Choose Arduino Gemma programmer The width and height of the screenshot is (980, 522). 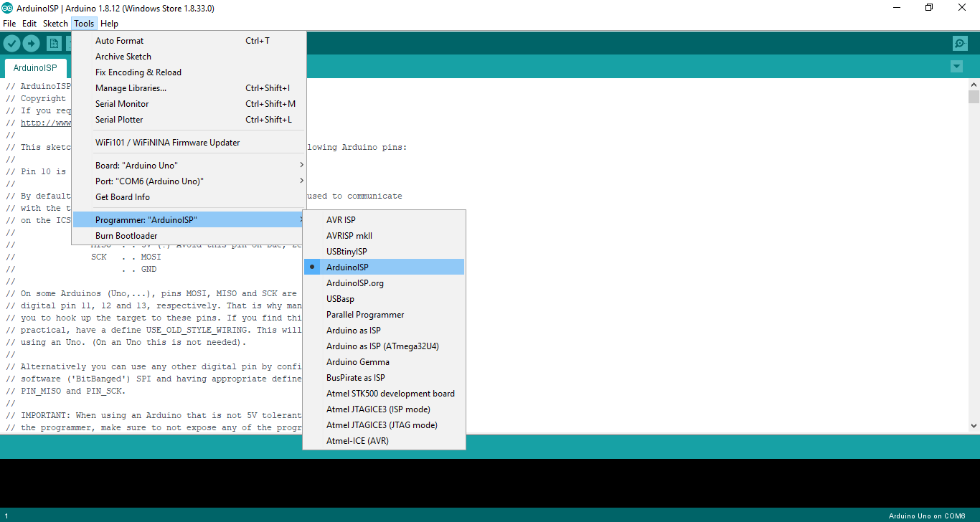[x=385, y=362]
